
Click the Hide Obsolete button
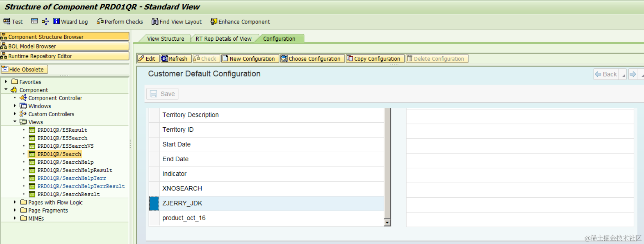[24, 69]
